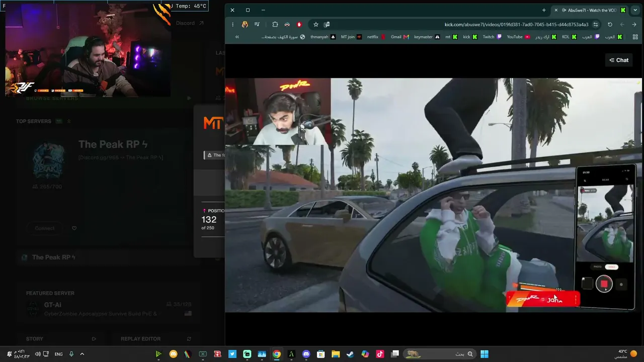The height and width of the screenshot is (362, 644).
Task: Click the site settings icon in the address bar
Action: click(x=596, y=24)
